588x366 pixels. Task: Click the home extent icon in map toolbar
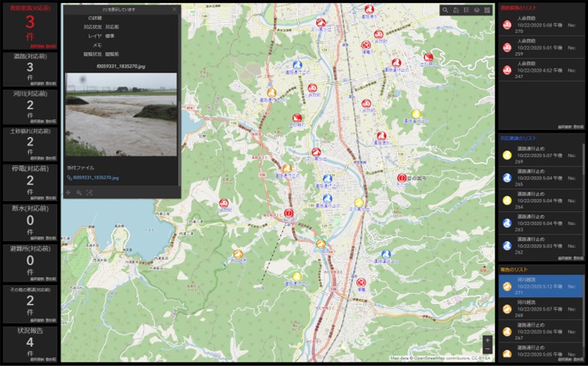pyautogui.click(x=455, y=10)
